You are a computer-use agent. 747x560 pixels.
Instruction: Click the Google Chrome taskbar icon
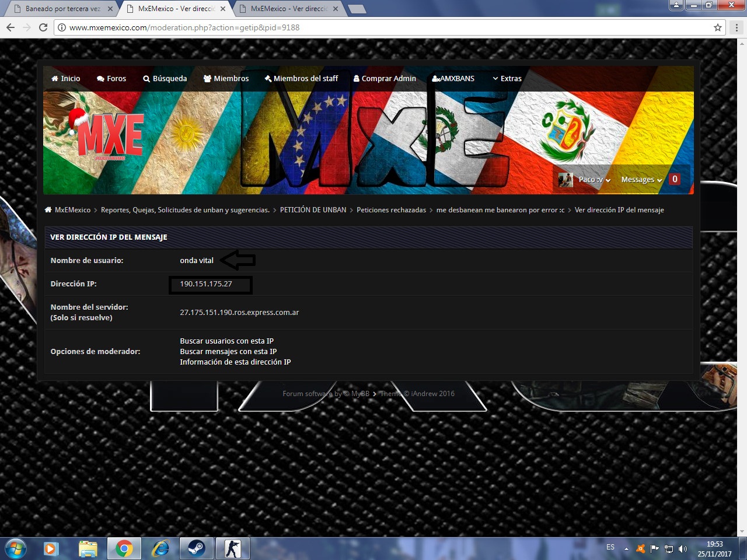(x=124, y=549)
